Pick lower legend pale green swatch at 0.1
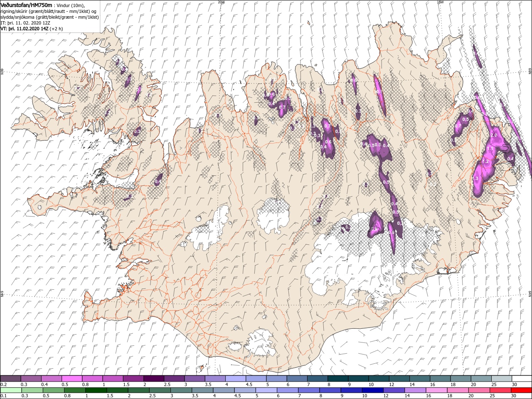The image size is (532, 399). point(10,390)
